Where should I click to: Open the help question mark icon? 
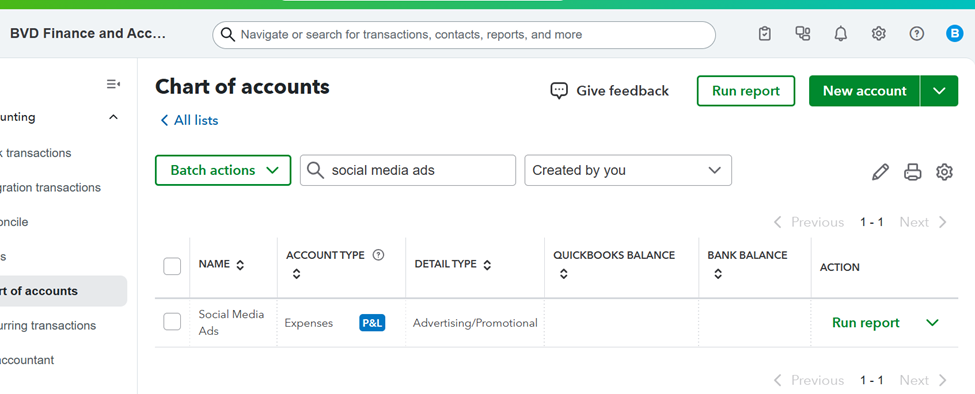pyautogui.click(x=917, y=34)
